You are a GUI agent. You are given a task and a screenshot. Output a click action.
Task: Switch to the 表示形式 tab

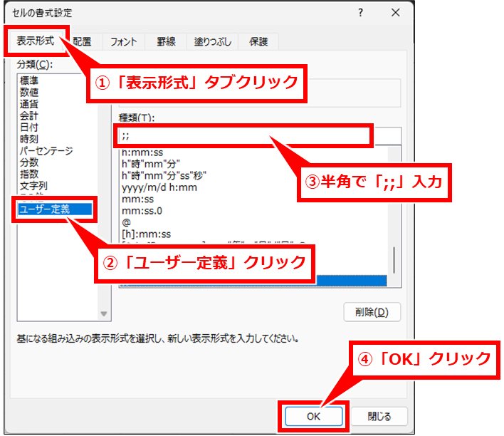[x=36, y=41]
